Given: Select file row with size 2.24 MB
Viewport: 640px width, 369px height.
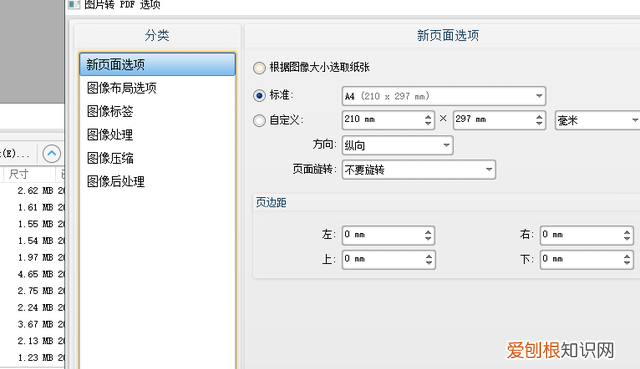Looking at the screenshot, I should [32, 307].
